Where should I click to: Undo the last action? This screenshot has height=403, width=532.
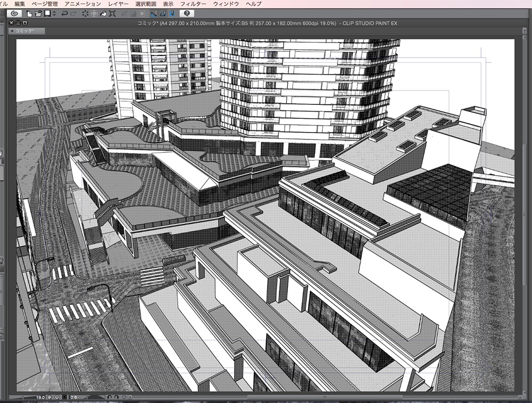point(64,13)
